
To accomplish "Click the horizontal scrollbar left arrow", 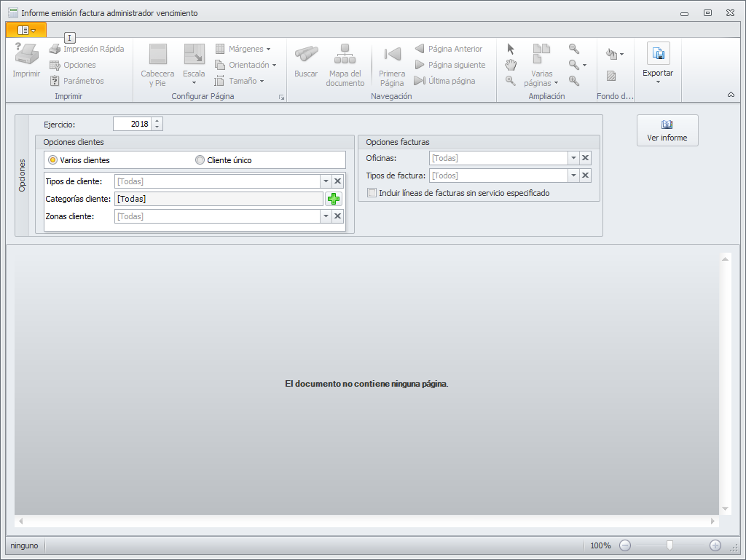I will click(x=20, y=521).
